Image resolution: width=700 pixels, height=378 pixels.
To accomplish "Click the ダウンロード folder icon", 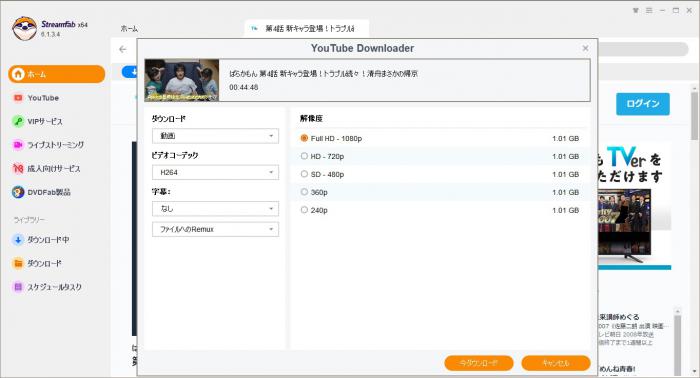I will 18,263.
